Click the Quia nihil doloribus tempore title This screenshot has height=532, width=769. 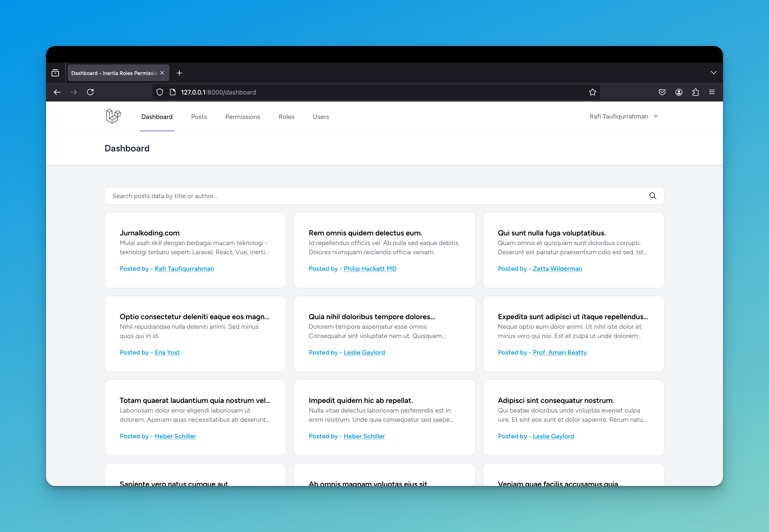372,317
